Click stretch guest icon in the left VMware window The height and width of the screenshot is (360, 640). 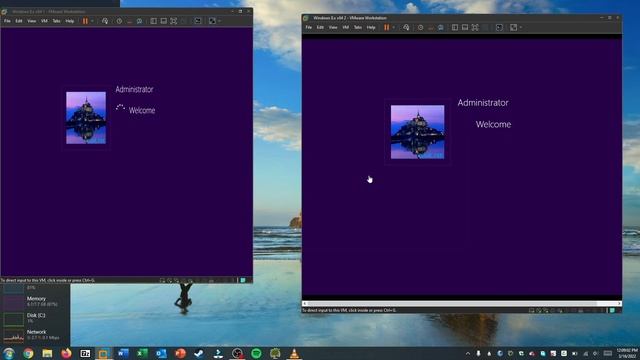tap(212, 21)
